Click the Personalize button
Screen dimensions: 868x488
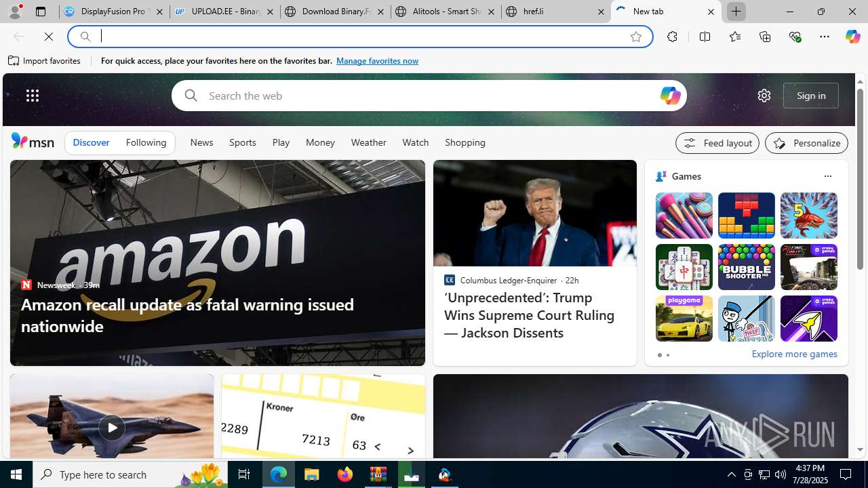coord(806,143)
